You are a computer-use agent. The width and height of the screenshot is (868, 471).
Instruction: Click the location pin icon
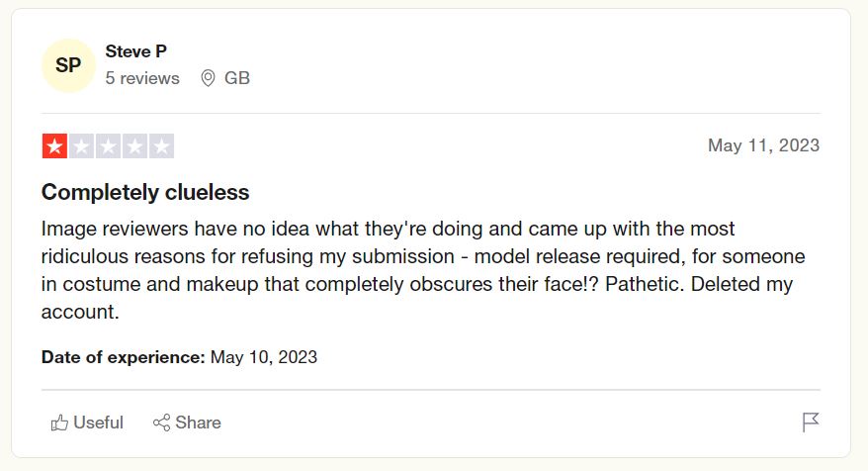click(208, 78)
